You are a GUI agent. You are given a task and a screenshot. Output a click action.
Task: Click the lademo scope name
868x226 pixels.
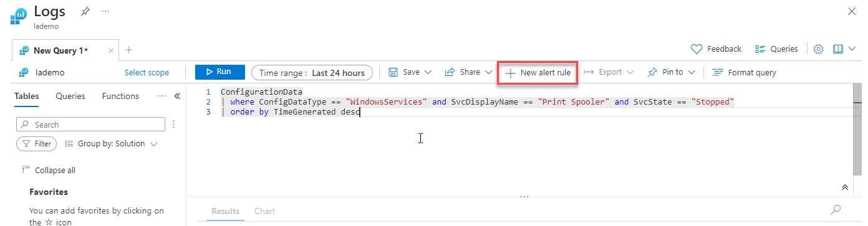pyautogui.click(x=50, y=72)
